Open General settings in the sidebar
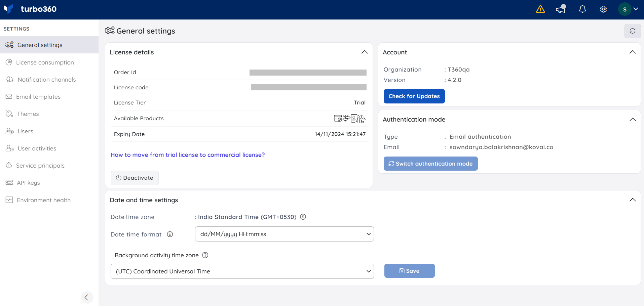This screenshot has width=644, height=306. click(49, 45)
